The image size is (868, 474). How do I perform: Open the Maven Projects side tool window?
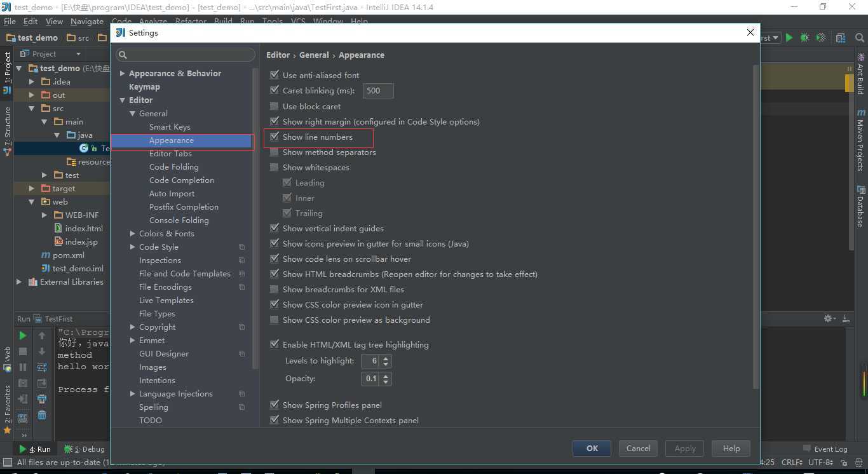(x=861, y=140)
